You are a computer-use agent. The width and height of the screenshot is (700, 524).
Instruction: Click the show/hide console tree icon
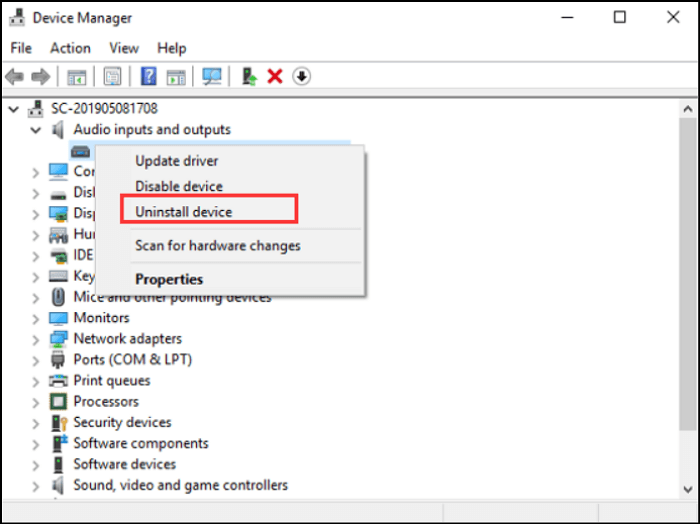(x=77, y=77)
